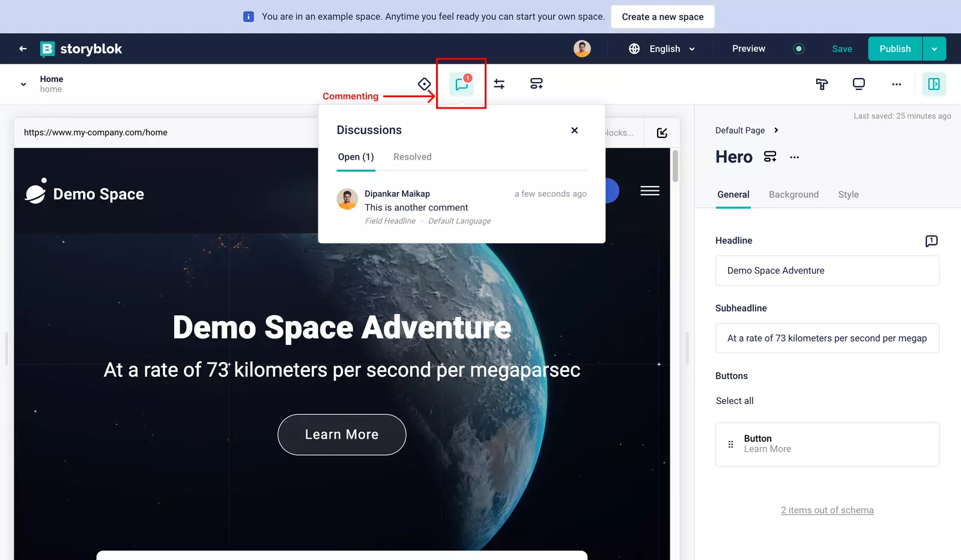Switch to the Resolved discussions tab
This screenshot has height=560, width=961.
412,157
